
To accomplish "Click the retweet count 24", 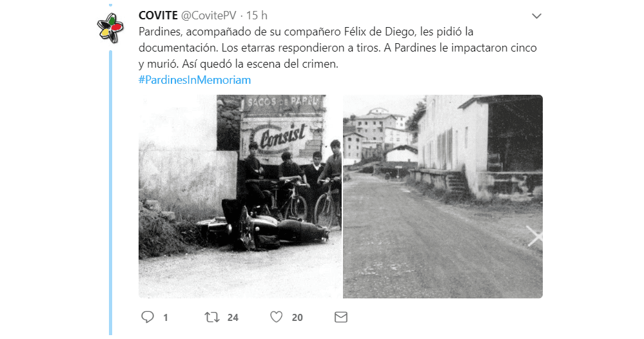I will 233,317.
